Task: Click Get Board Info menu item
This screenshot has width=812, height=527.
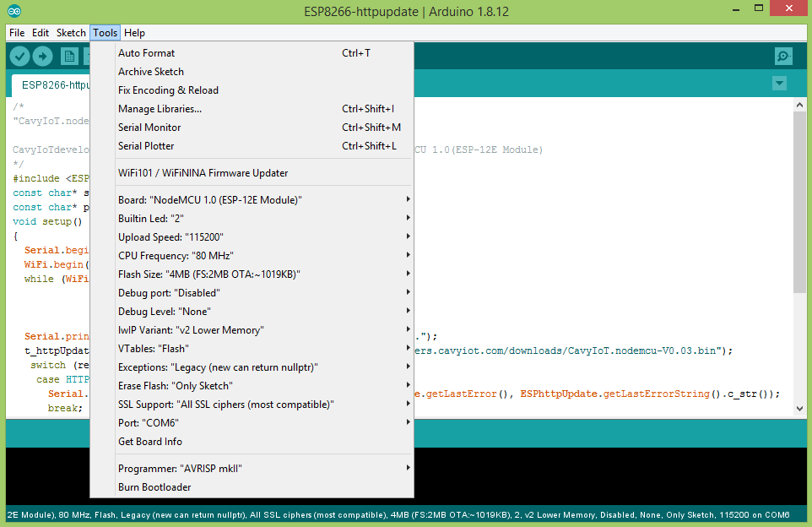Action: tap(150, 442)
